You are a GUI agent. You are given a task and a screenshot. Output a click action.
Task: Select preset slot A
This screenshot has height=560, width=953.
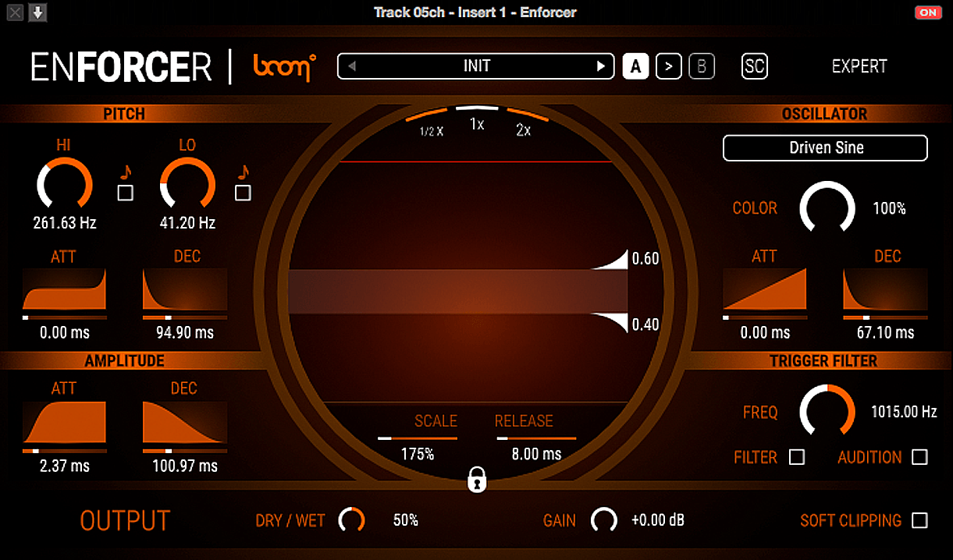(635, 67)
